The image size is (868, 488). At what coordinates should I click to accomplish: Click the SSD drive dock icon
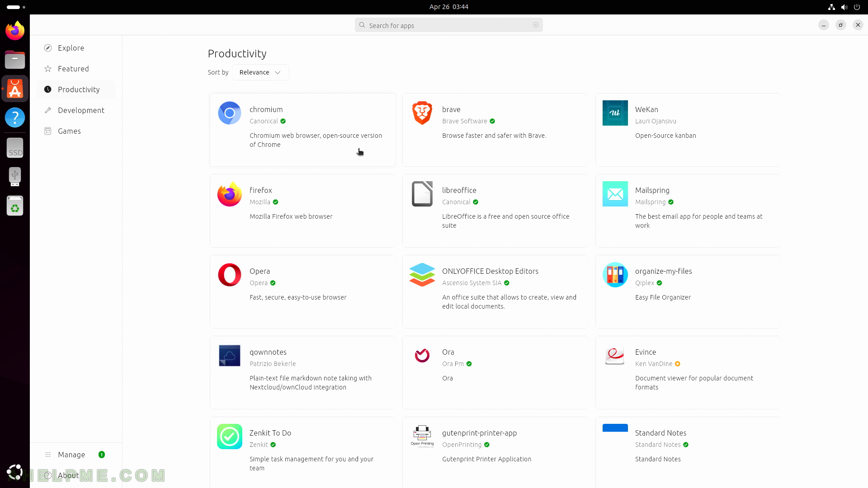click(15, 148)
